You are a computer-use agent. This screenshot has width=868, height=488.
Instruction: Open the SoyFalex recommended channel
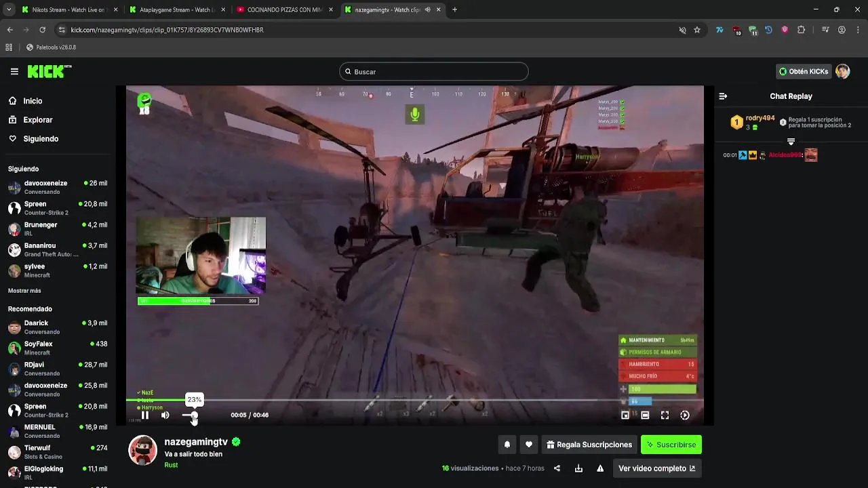tap(58, 348)
